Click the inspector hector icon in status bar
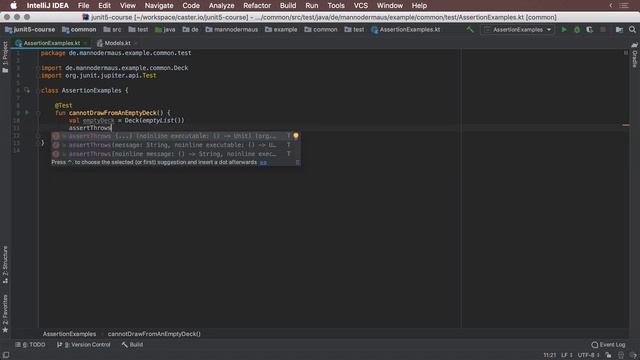The image size is (640, 360). [621, 355]
